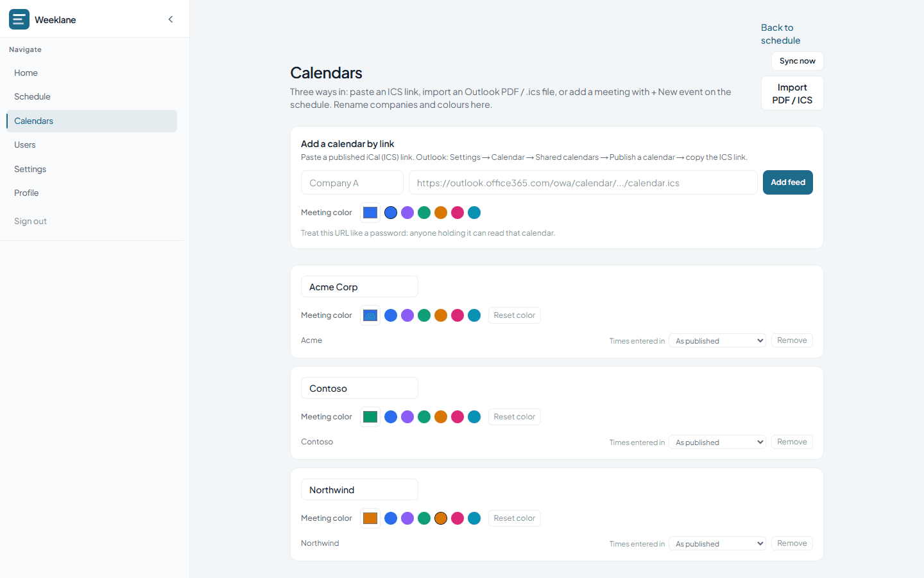Edit the Northwind name field

point(359,489)
